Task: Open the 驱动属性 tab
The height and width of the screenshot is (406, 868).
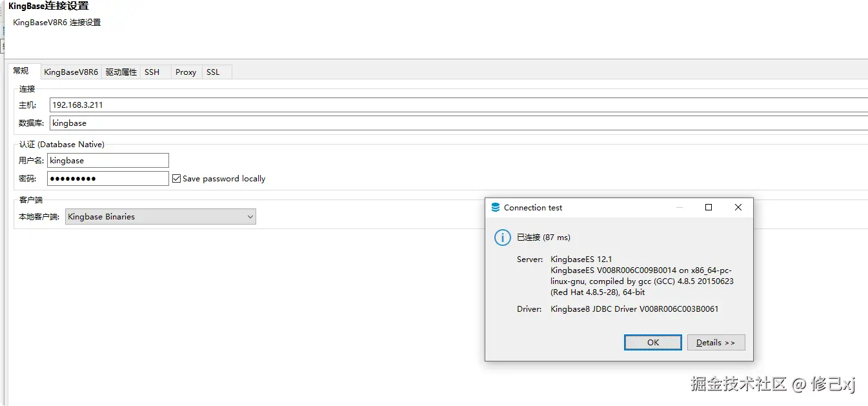Action: (121, 72)
